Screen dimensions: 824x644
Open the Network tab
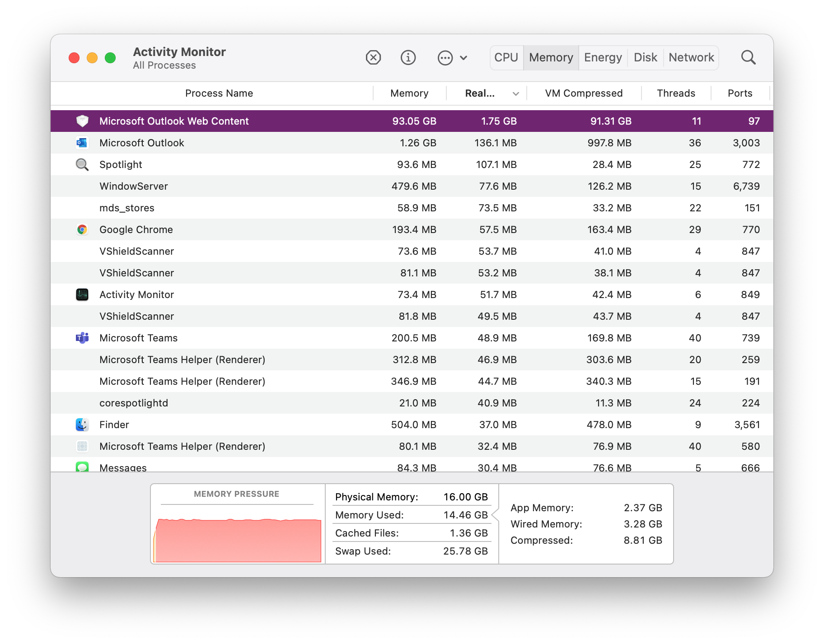691,57
